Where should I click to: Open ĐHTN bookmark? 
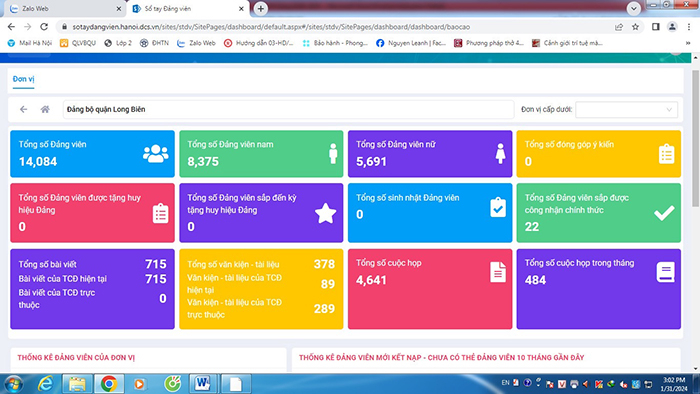point(154,43)
